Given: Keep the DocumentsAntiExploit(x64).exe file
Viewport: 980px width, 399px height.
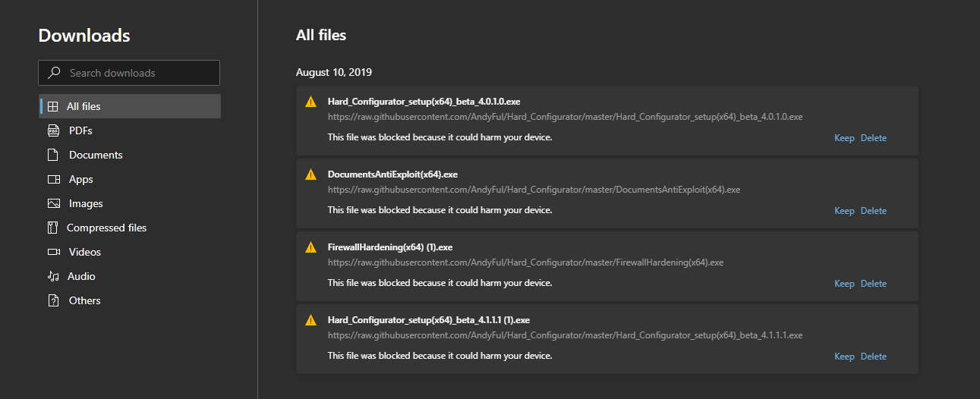Looking at the screenshot, I should 844,211.
